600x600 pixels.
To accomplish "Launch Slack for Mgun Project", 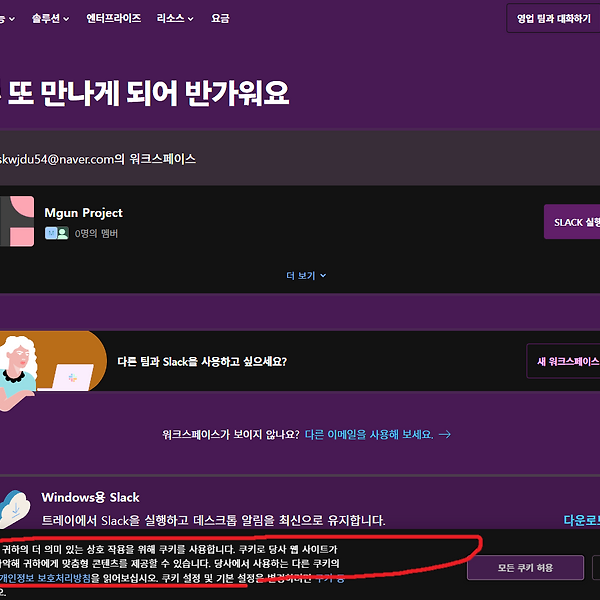I will coord(572,222).
